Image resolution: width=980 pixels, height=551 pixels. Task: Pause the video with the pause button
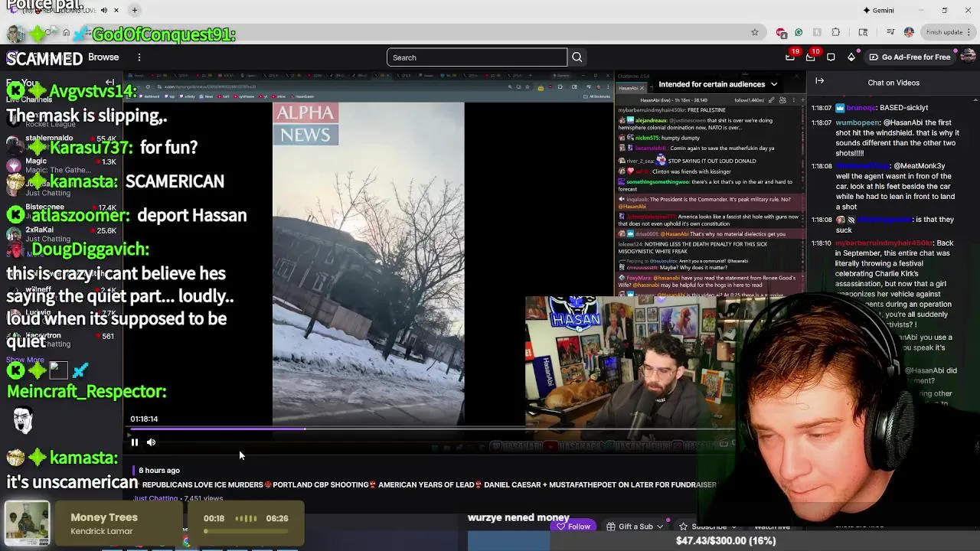(134, 442)
